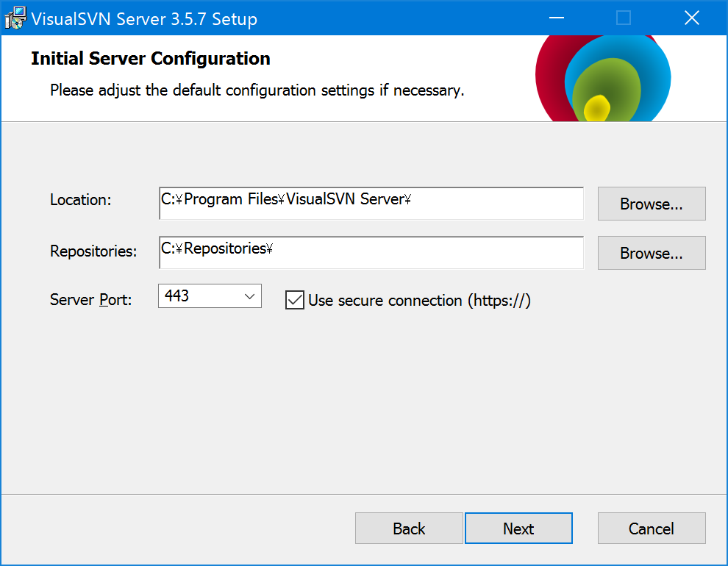
Task: Click the installer icon in the title bar
Action: 15,18
